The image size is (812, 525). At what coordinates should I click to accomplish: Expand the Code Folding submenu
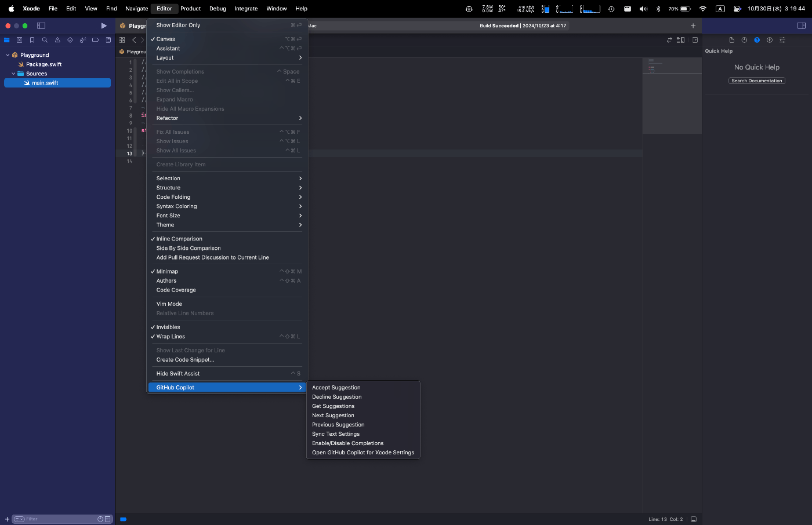[x=227, y=197]
